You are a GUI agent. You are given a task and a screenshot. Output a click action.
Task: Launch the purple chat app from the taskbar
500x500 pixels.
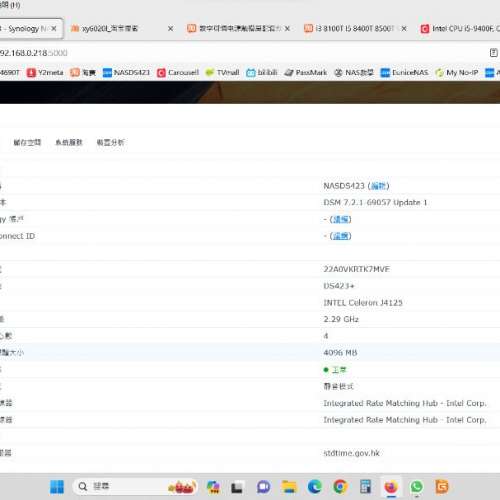click(x=263, y=487)
